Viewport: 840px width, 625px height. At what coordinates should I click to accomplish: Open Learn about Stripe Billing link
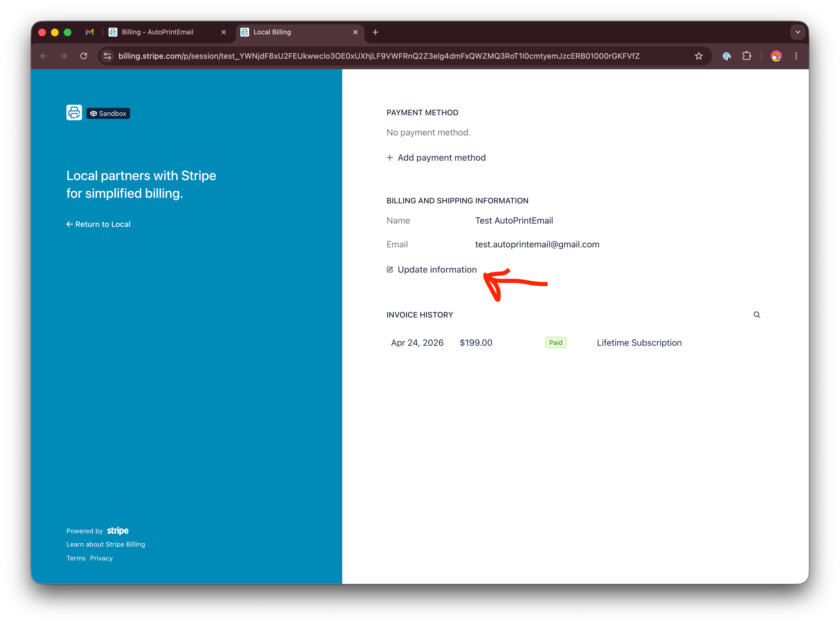click(106, 544)
